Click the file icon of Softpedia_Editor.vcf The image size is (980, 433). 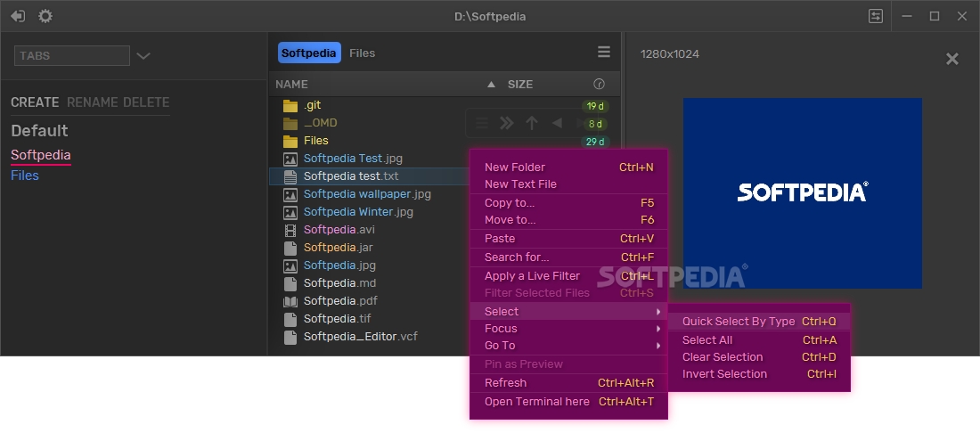click(290, 337)
